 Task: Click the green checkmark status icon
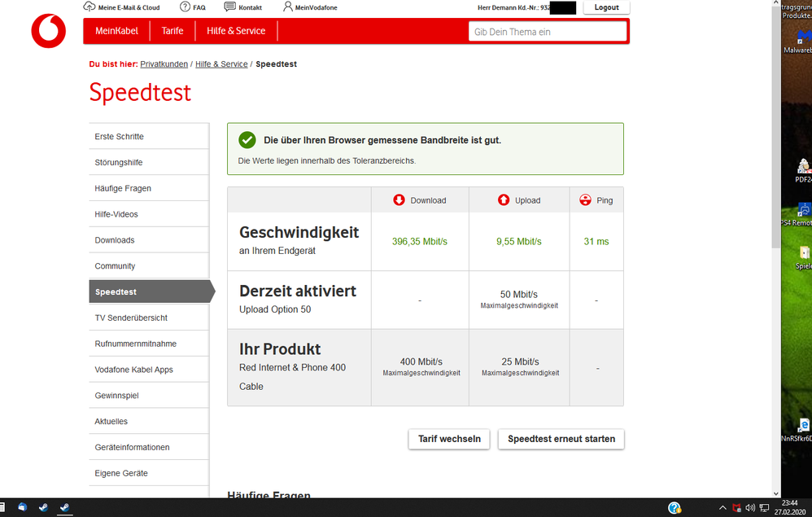247,140
